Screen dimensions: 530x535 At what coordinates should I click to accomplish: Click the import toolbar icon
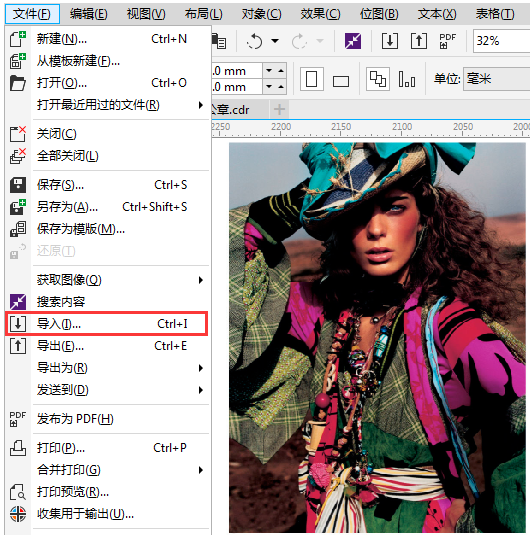click(x=389, y=41)
